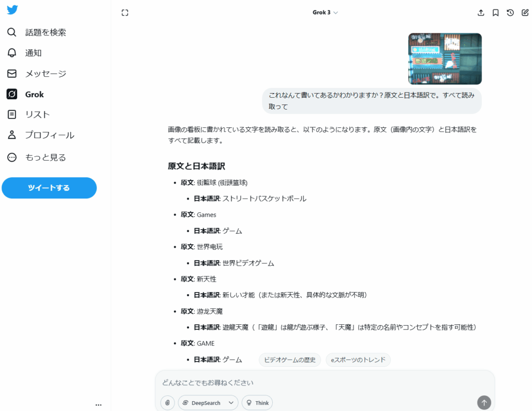Image resolution: width=532 pixels, height=411 pixels.
Task: Open the profile person icon
Action: click(x=11, y=135)
